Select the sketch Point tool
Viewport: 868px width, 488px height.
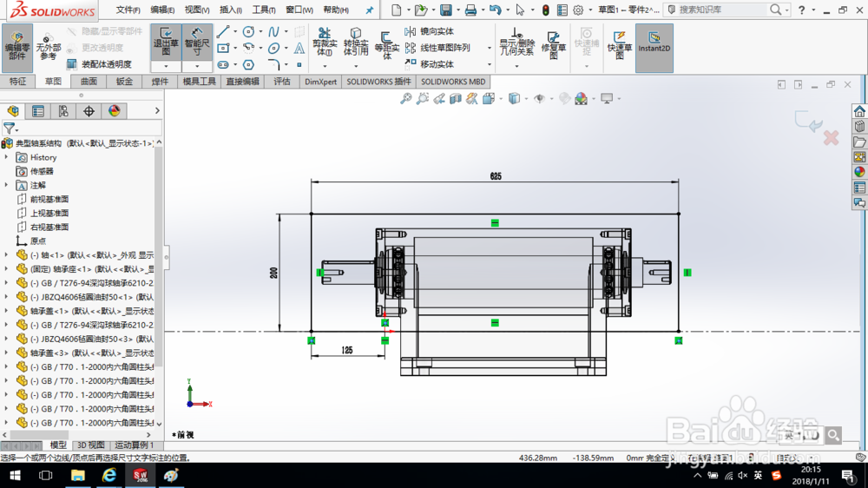point(299,65)
